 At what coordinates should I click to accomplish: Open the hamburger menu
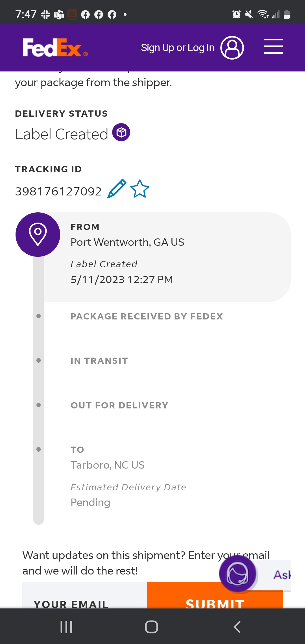pyautogui.click(x=273, y=46)
